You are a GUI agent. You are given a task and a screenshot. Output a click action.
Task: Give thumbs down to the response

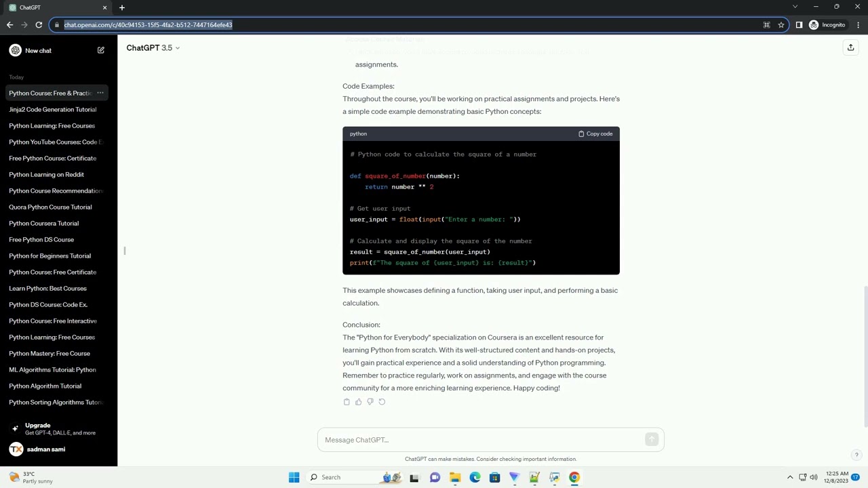370,402
